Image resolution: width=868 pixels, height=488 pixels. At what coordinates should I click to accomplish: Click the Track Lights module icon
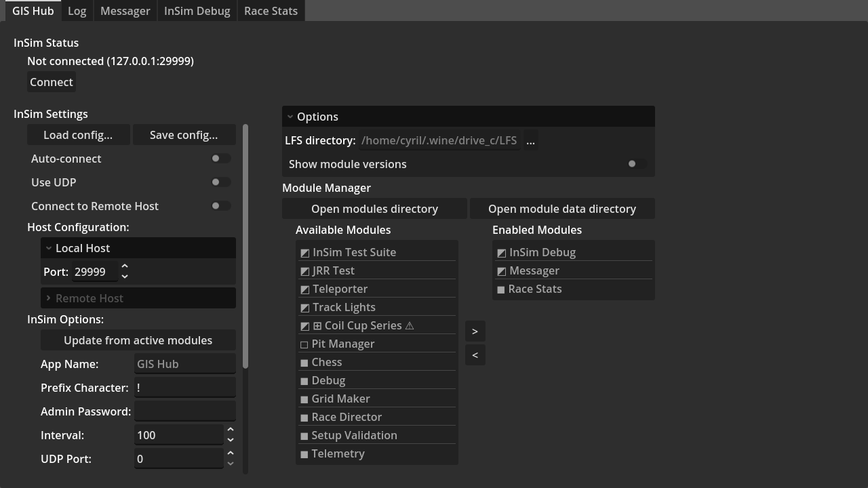point(304,308)
